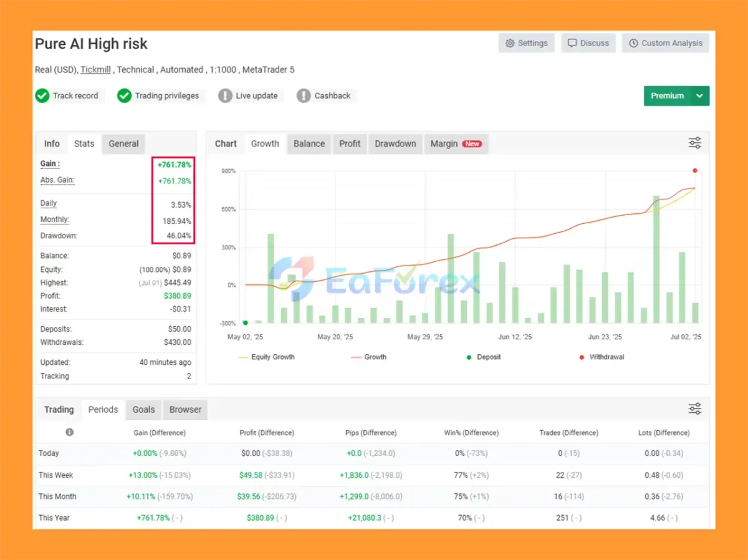Click the red withdrawal dot on chart
Viewport: 748px width, 560px height.
pyautogui.click(x=694, y=170)
